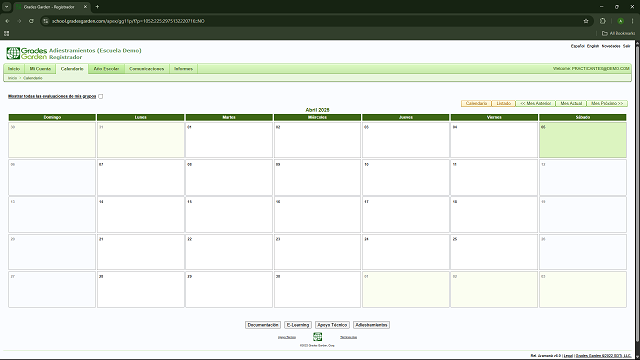
Task: Click the Welcome PRACTICANTES@DEMO.COM text
Action: pyautogui.click(x=591, y=69)
